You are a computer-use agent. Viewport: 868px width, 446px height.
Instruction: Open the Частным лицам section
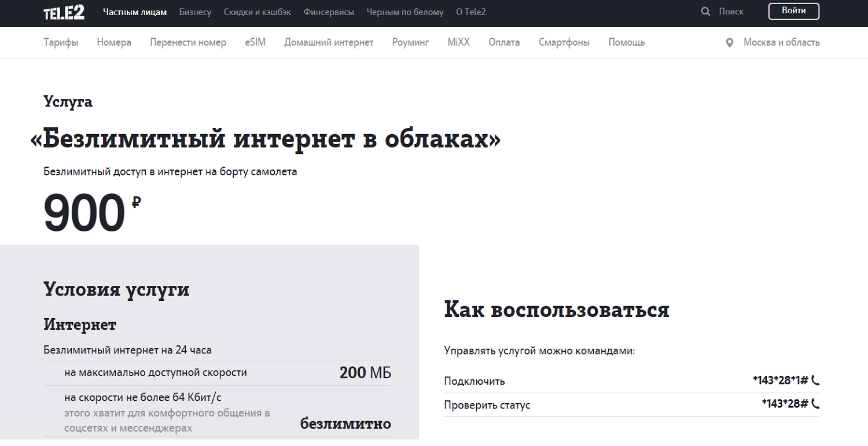(x=135, y=12)
